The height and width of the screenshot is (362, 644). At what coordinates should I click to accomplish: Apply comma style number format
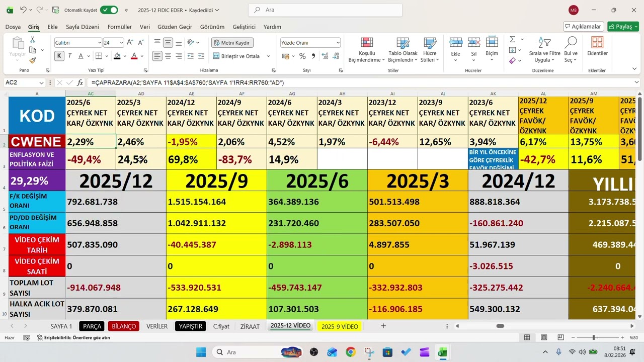tap(313, 56)
